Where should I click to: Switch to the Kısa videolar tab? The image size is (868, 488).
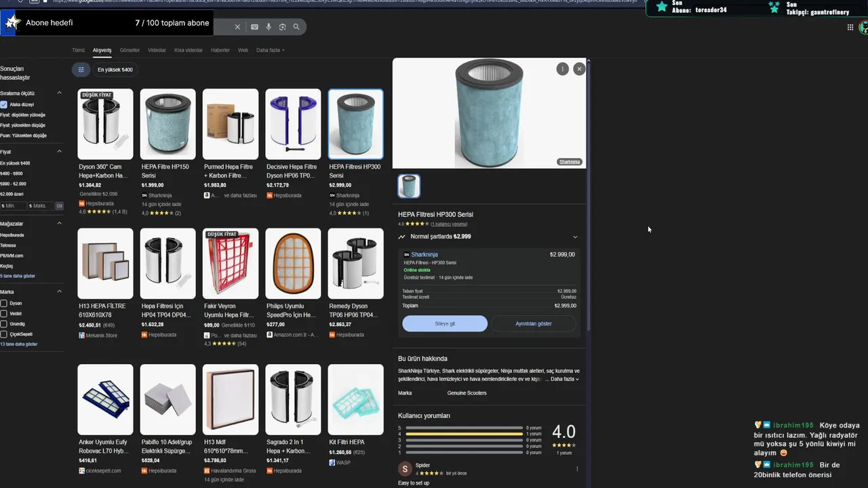point(189,50)
